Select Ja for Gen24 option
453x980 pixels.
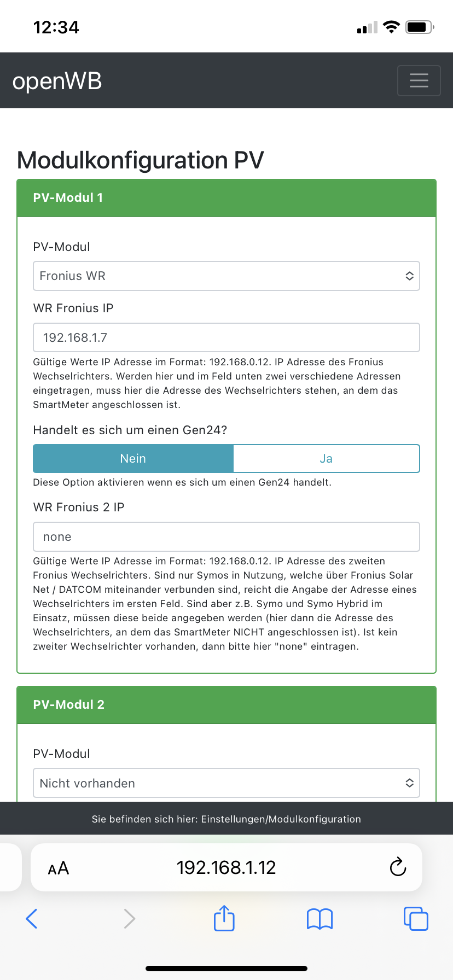pyautogui.click(x=326, y=458)
